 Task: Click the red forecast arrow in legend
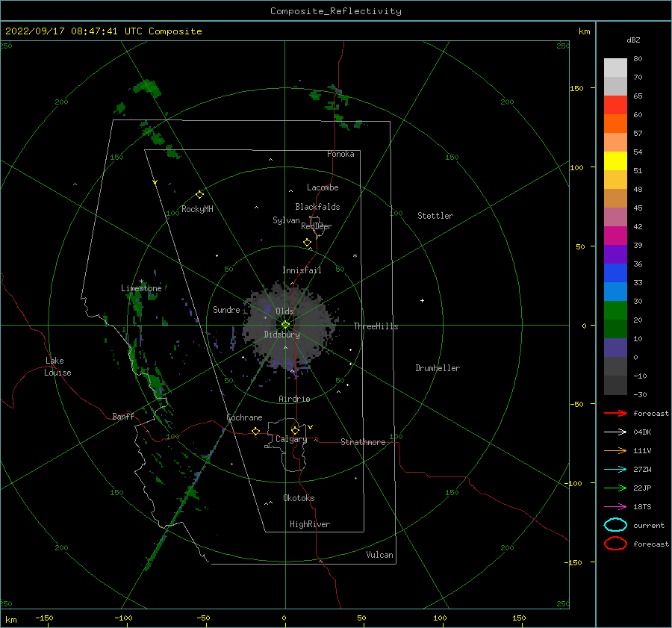point(615,413)
